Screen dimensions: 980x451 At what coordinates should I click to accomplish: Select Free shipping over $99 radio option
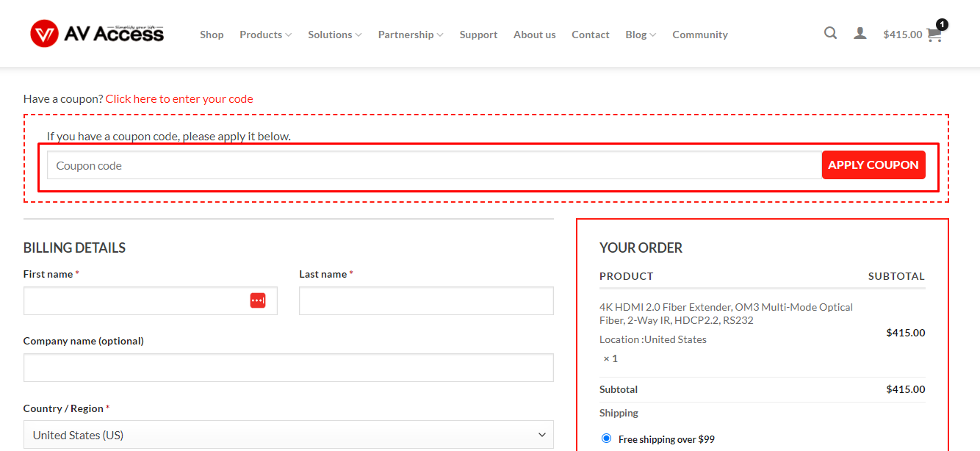(606, 439)
